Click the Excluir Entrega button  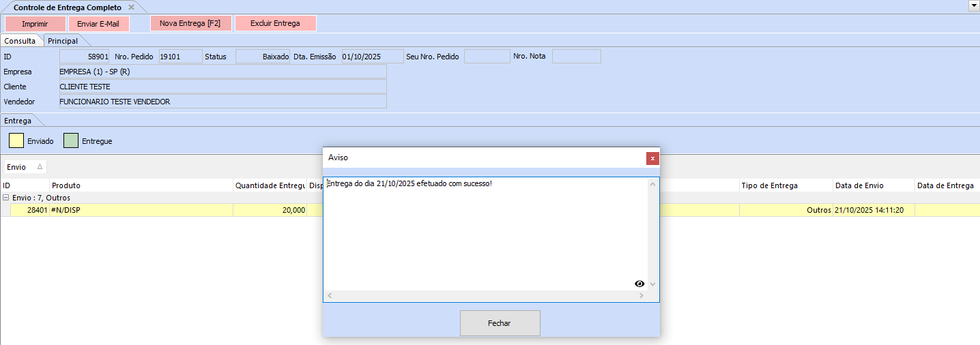pyautogui.click(x=275, y=23)
